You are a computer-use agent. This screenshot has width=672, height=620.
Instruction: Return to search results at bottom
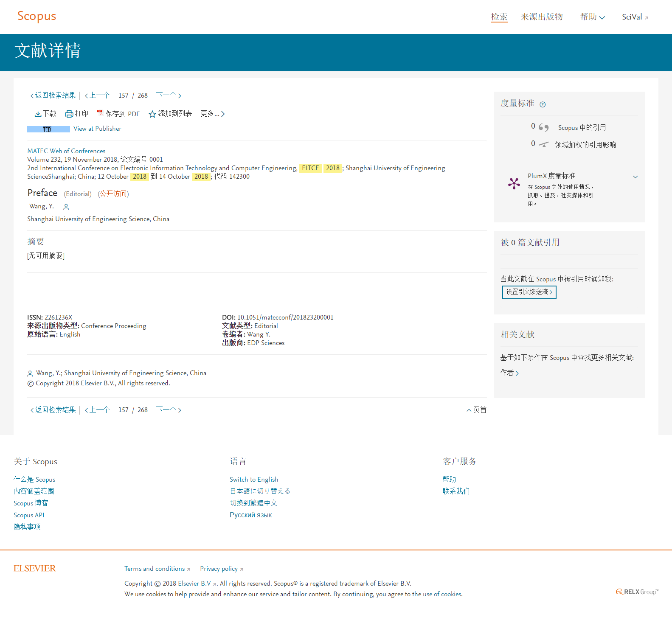click(x=53, y=410)
